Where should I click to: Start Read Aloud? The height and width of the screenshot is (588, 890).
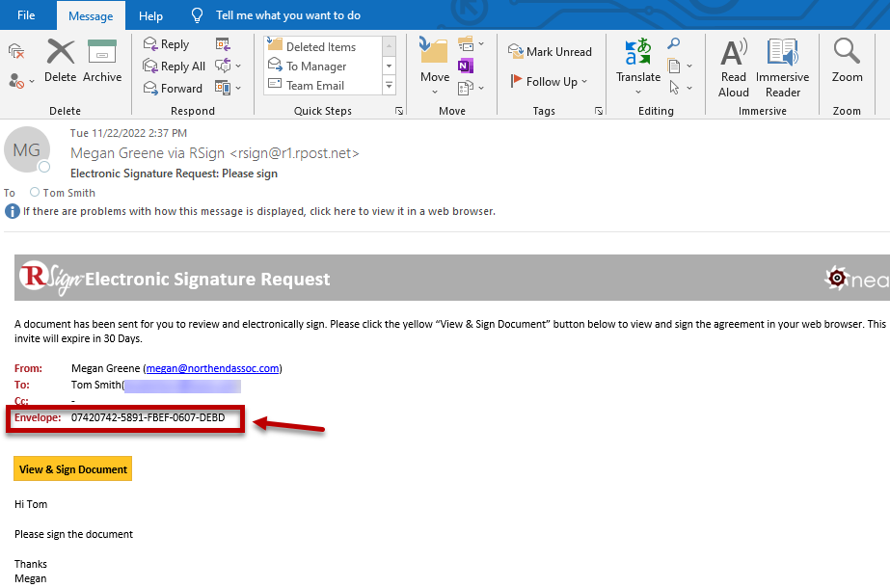point(734,68)
